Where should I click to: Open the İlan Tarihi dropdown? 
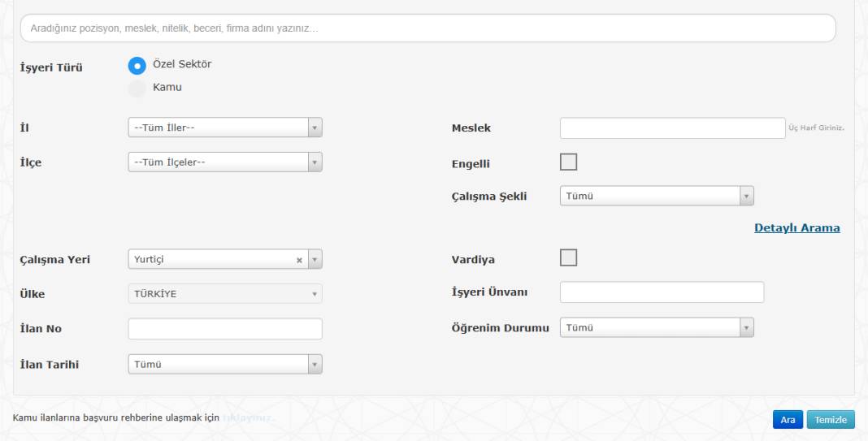225,365
